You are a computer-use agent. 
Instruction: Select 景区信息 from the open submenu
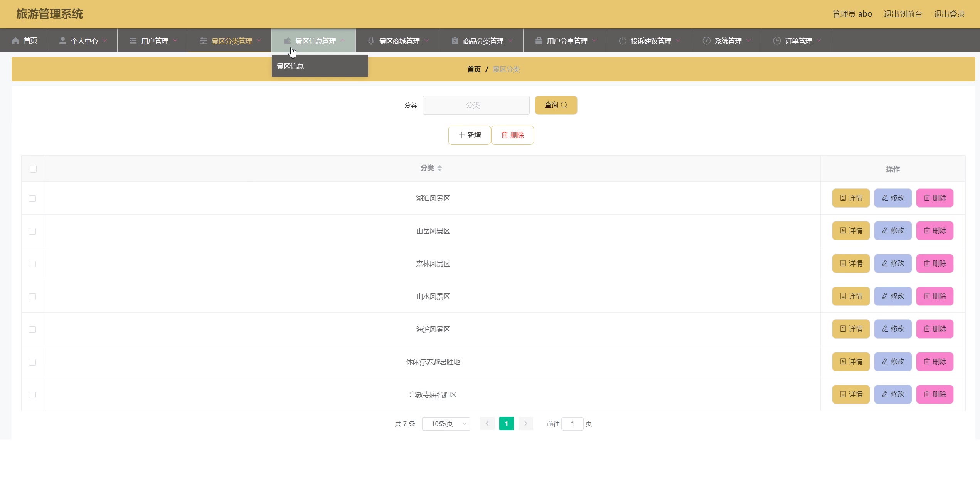point(290,66)
